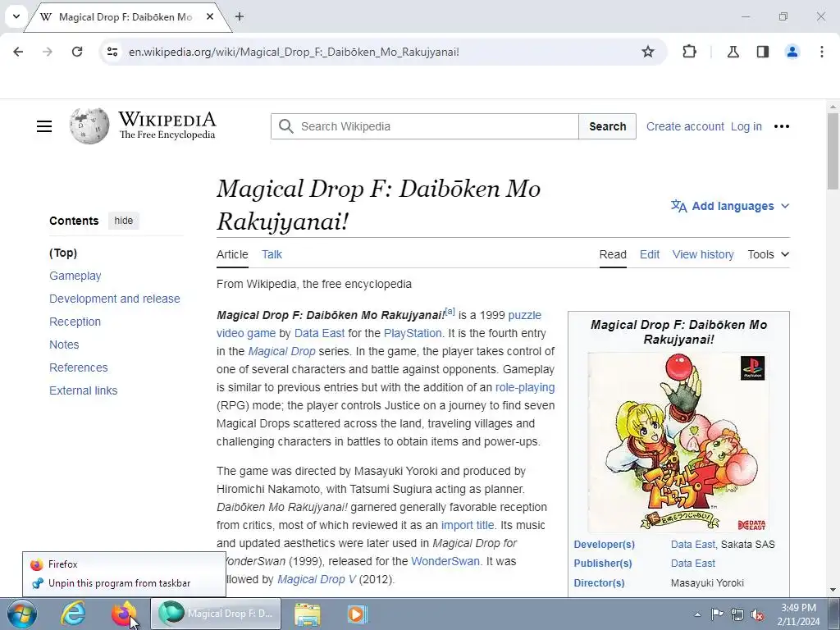Screen dimensions: 840x630
Task: Open the Action Center flag icon
Action: click(716, 614)
